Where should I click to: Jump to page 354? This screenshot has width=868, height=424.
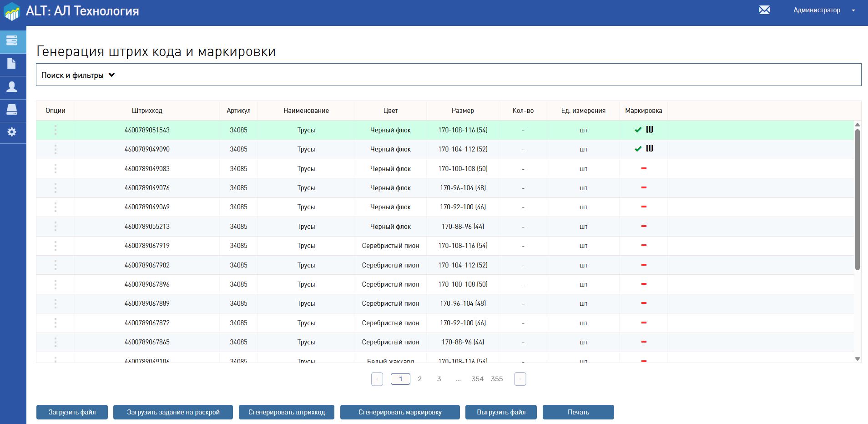[x=478, y=379]
